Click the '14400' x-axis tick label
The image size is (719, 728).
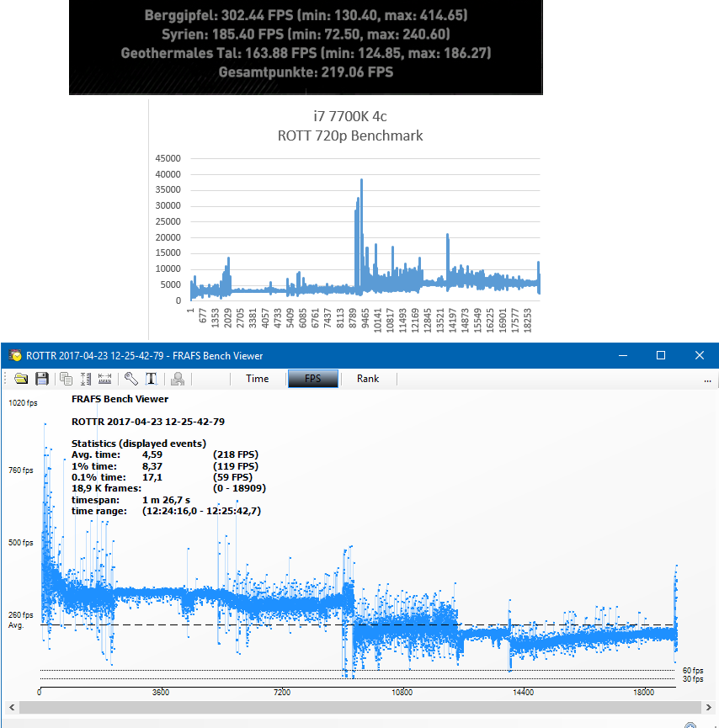pyautogui.click(x=523, y=693)
